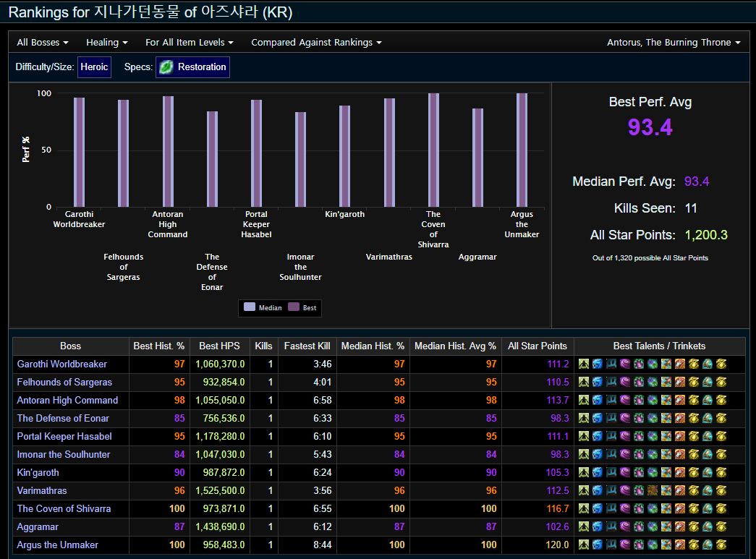This screenshot has height=559, width=756.
Task: Expand the For All Item Levels dropdown
Action: [190, 43]
